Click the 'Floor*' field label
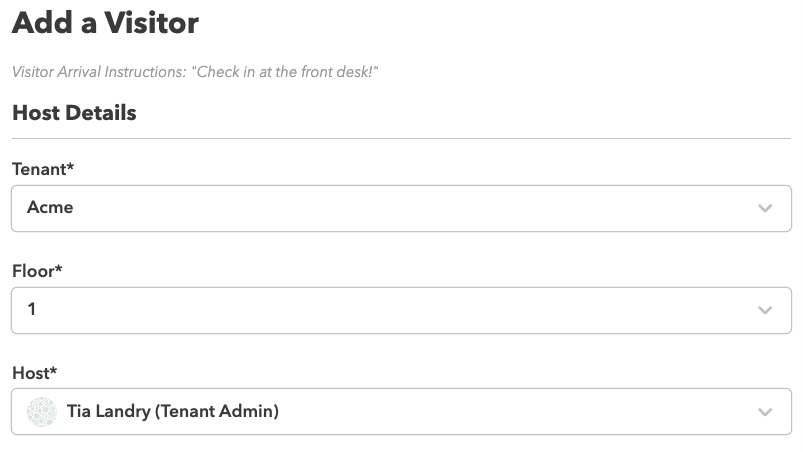The height and width of the screenshot is (452, 803). point(37,271)
